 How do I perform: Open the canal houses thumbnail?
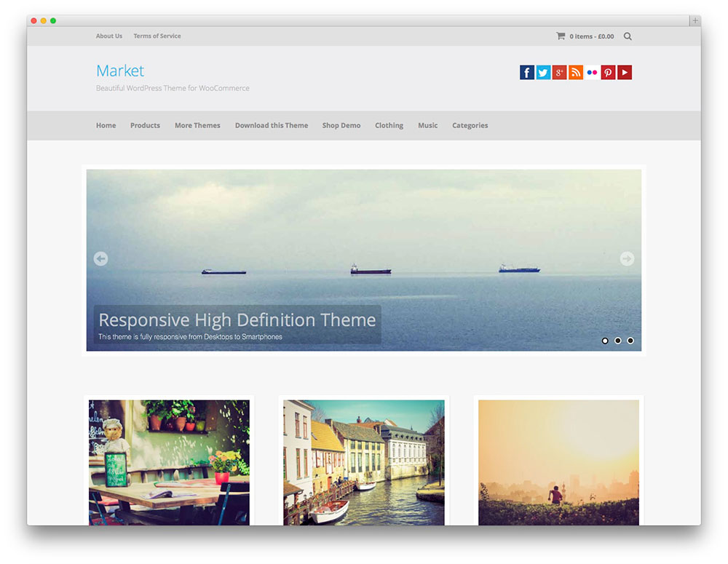point(364,463)
